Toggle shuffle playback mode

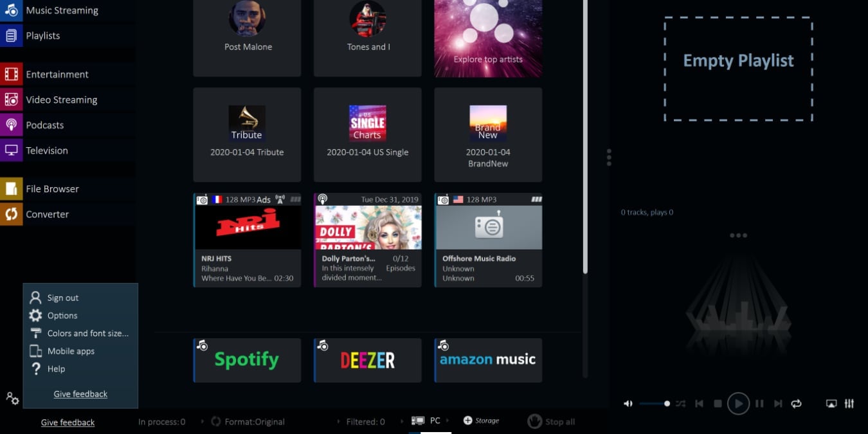point(681,403)
